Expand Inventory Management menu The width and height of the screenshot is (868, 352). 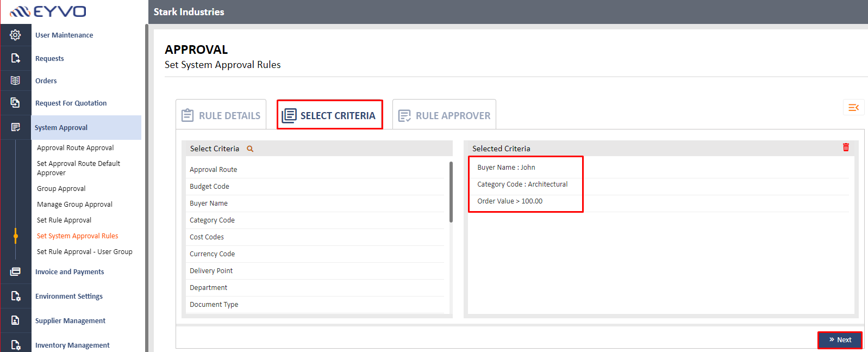click(x=72, y=345)
